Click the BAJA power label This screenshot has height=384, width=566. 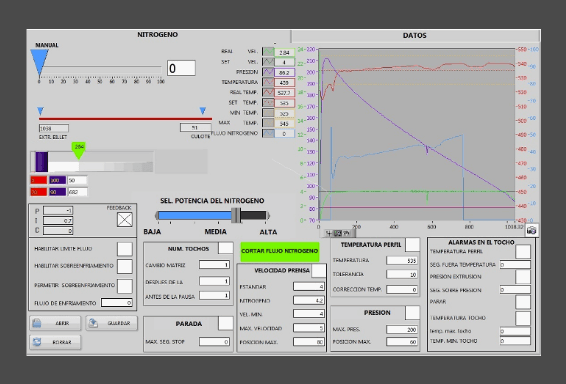(152, 232)
